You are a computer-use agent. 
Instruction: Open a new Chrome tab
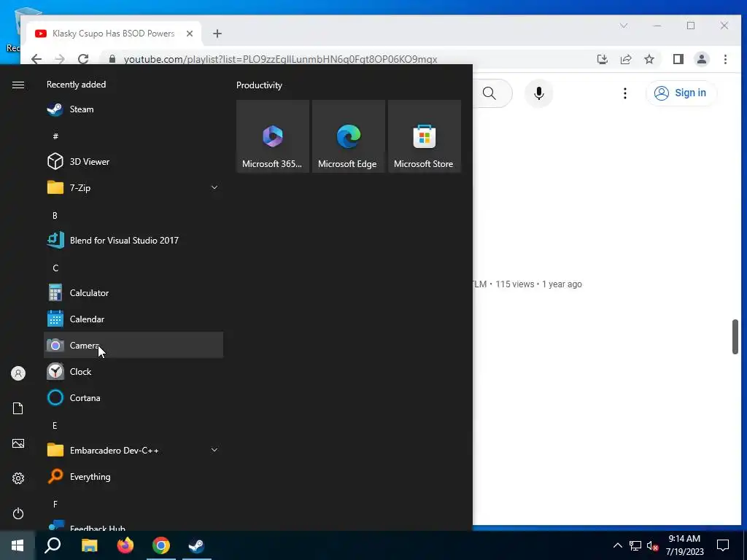click(217, 34)
